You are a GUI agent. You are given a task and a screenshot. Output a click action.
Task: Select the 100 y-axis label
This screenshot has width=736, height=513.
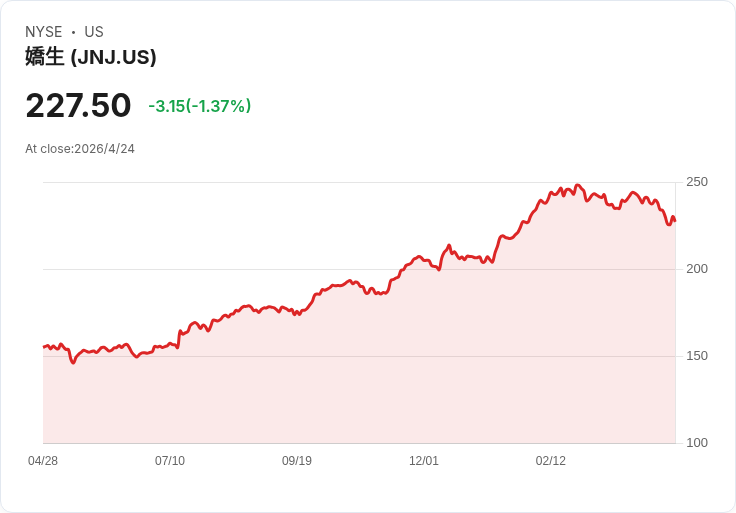tap(697, 443)
